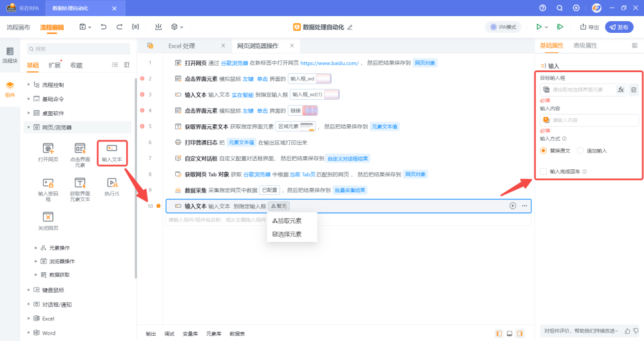The width and height of the screenshot is (644, 341).
Task: Select 追加输入 input mode radio
Action: tap(580, 151)
